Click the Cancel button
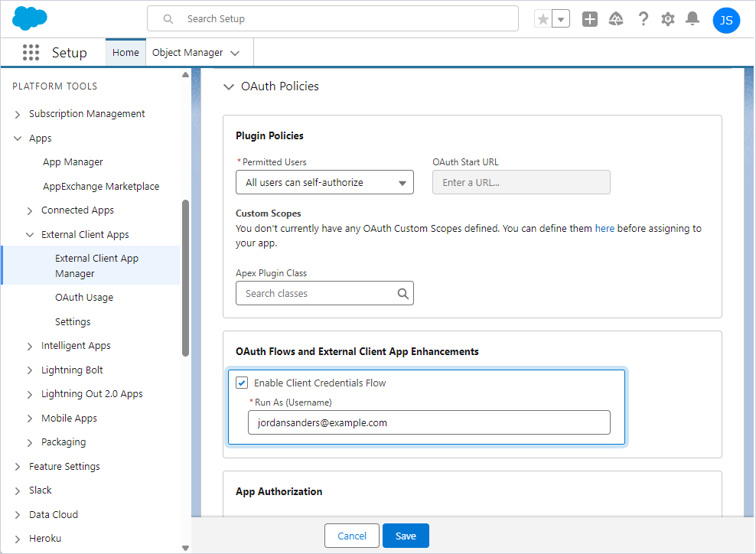The width and height of the screenshot is (756, 554). (x=352, y=536)
